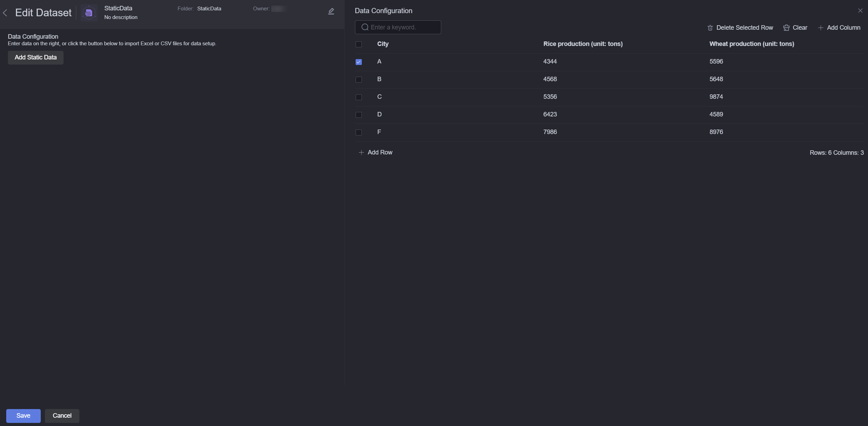Screen dimensions: 868x426
Task: Toggle the select-all header checkbox
Action: [359, 44]
